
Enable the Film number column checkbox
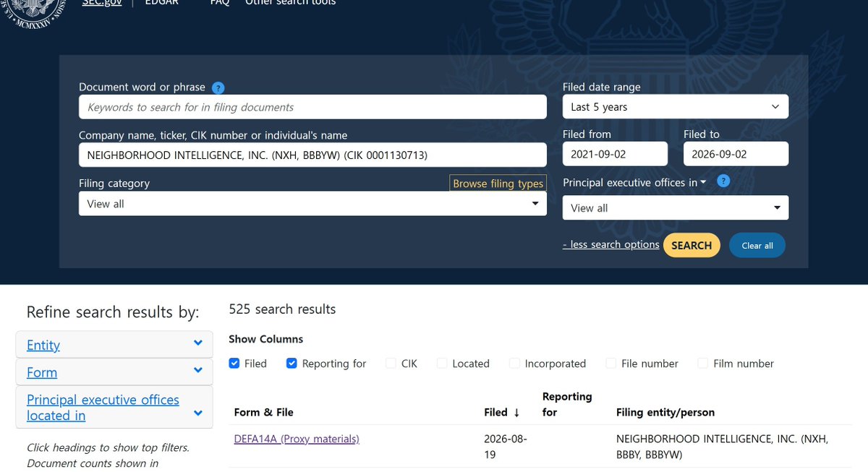(703, 364)
